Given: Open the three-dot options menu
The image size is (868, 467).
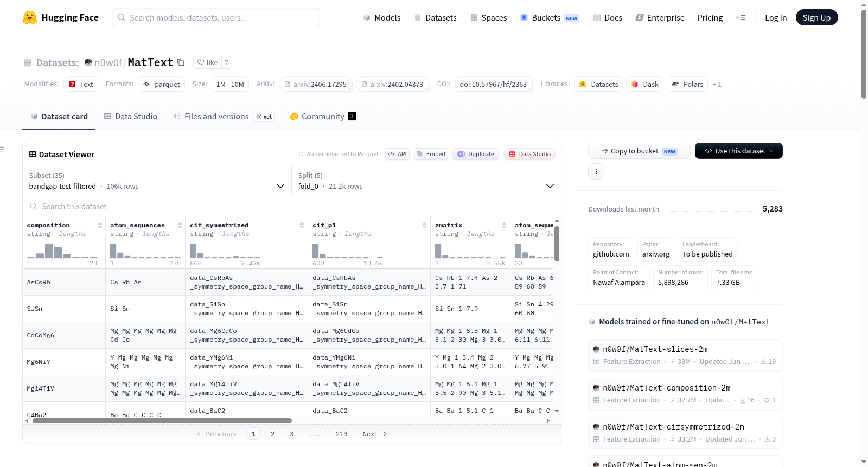Looking at the screenshot, I should (x=596, y=171).
